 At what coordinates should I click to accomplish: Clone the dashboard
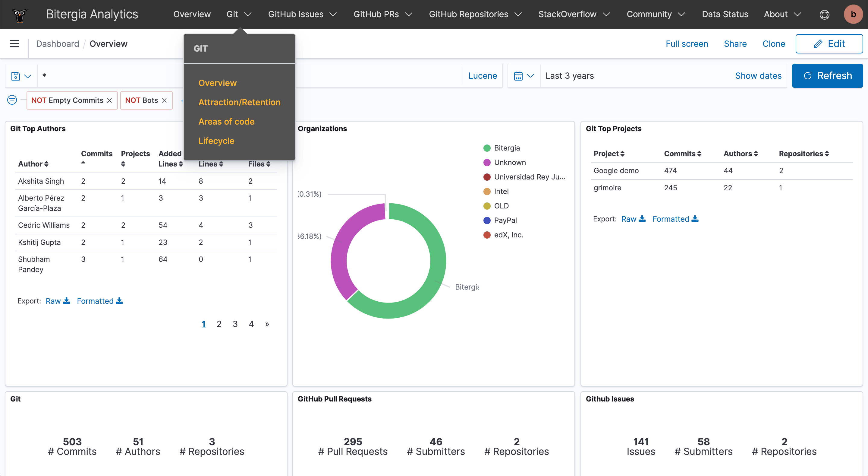[774, 44]
